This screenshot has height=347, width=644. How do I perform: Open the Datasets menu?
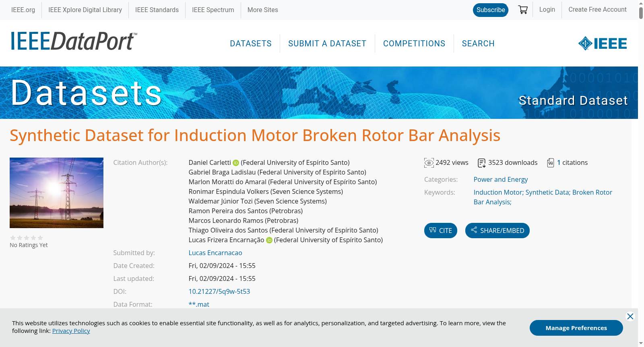click(x=251, y=44)
